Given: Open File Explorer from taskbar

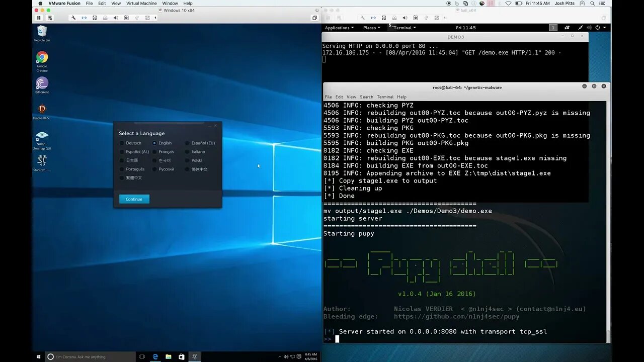Looking at the screenshot, I should click(x=169, y=356).
